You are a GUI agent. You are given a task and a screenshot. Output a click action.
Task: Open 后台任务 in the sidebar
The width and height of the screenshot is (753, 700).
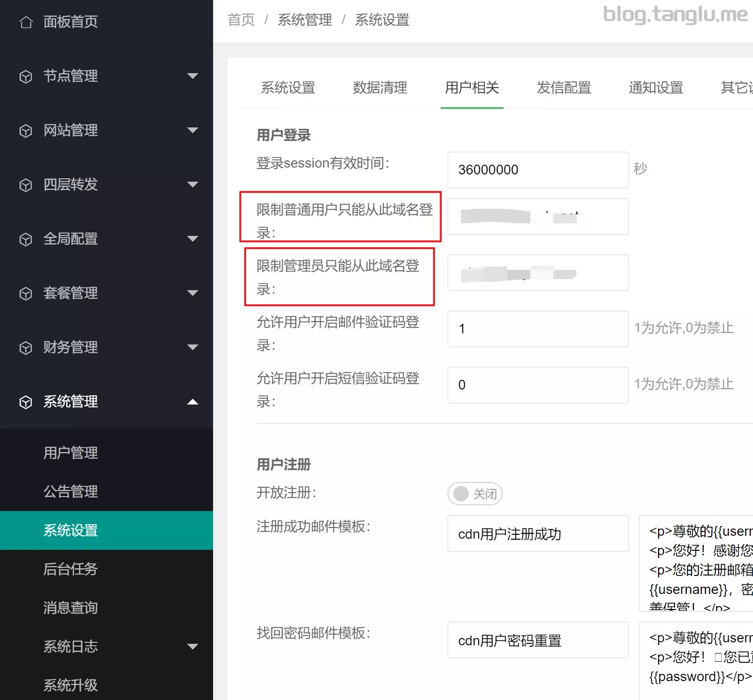(x=71, y=569)
